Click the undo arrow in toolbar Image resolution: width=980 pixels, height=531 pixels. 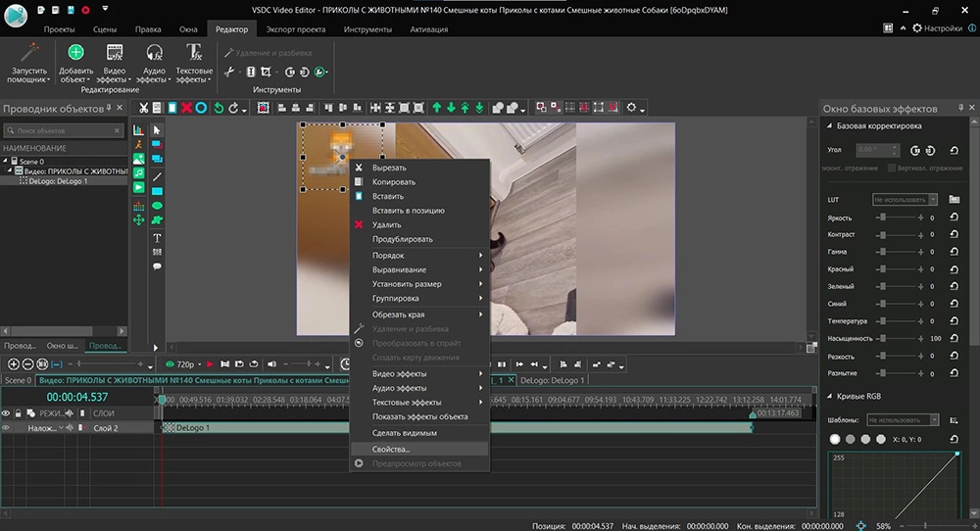point(219,108)
